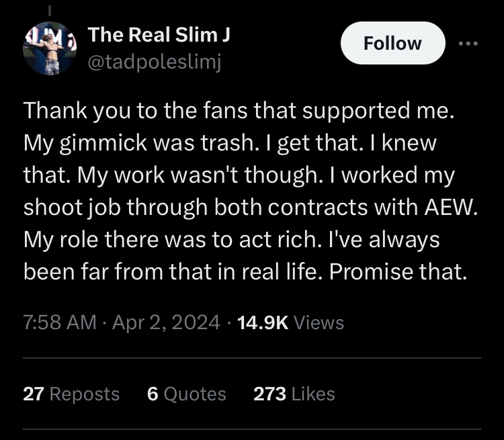Click the Apr 2, 2024 date

click(166, 322)
